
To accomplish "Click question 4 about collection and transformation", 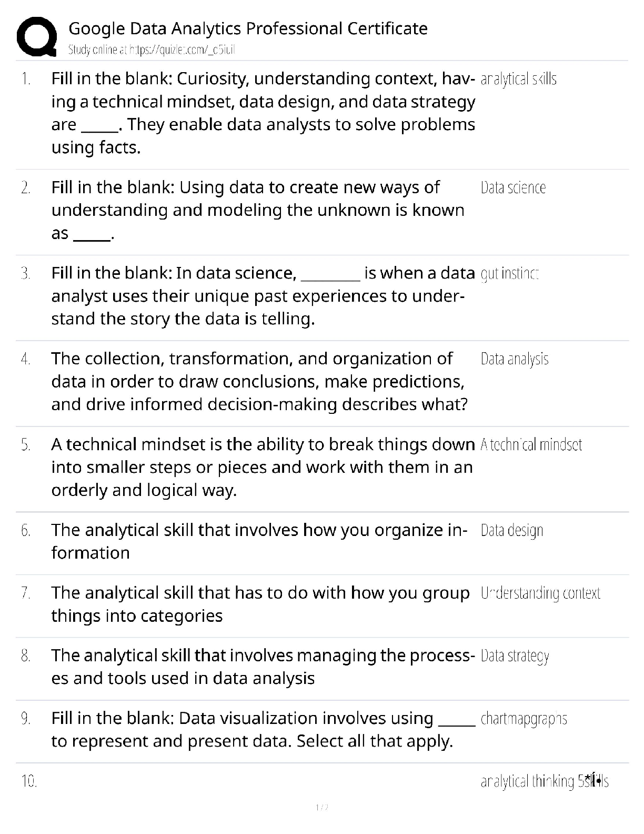I will [x=259, y=381].
